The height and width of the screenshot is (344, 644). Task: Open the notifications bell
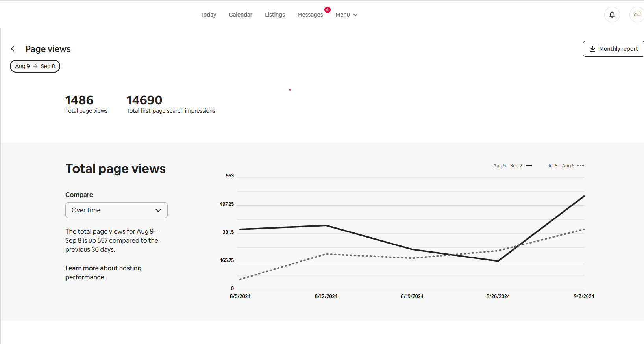[x=612, y=15]
